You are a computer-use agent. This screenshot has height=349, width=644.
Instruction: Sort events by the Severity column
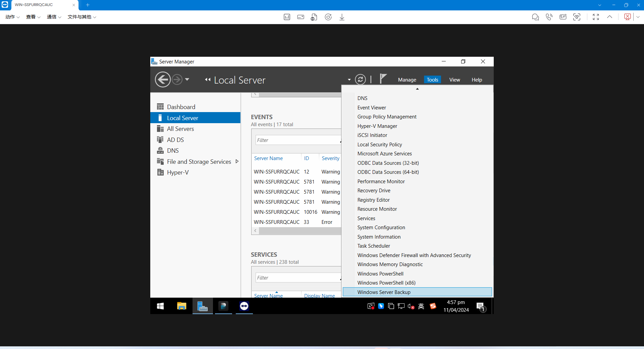click(x=330, y=158)
